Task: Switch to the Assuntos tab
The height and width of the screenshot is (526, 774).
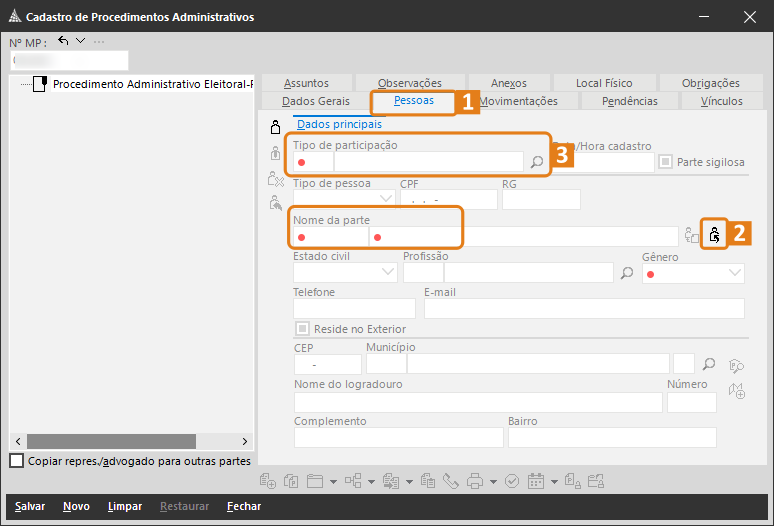Action: (306, 83)
